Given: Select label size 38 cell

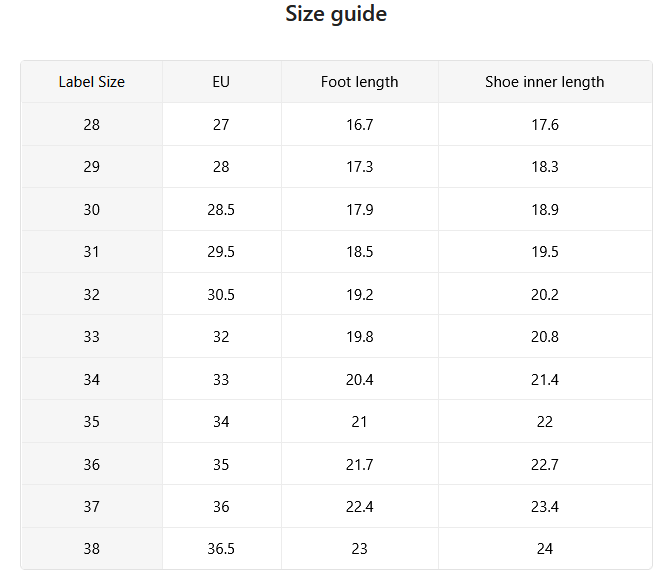Looking at the screenshot, I should pos(92,549).
